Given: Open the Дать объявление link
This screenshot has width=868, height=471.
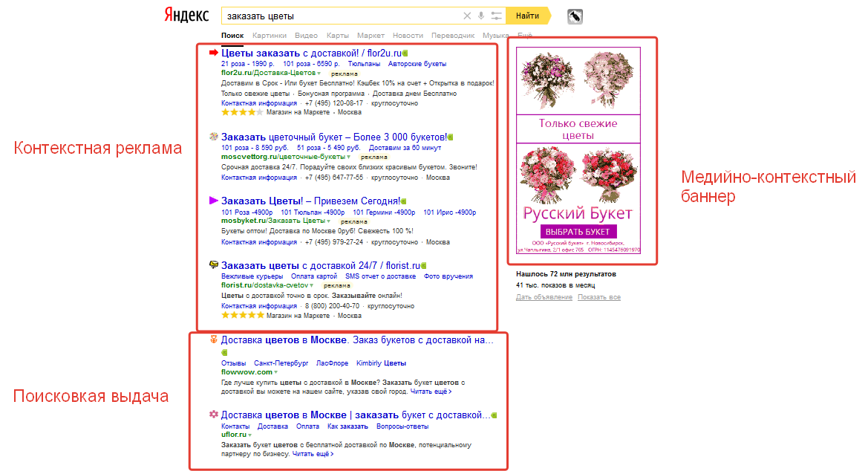Looking at the screenshot, I should (544, 297).
